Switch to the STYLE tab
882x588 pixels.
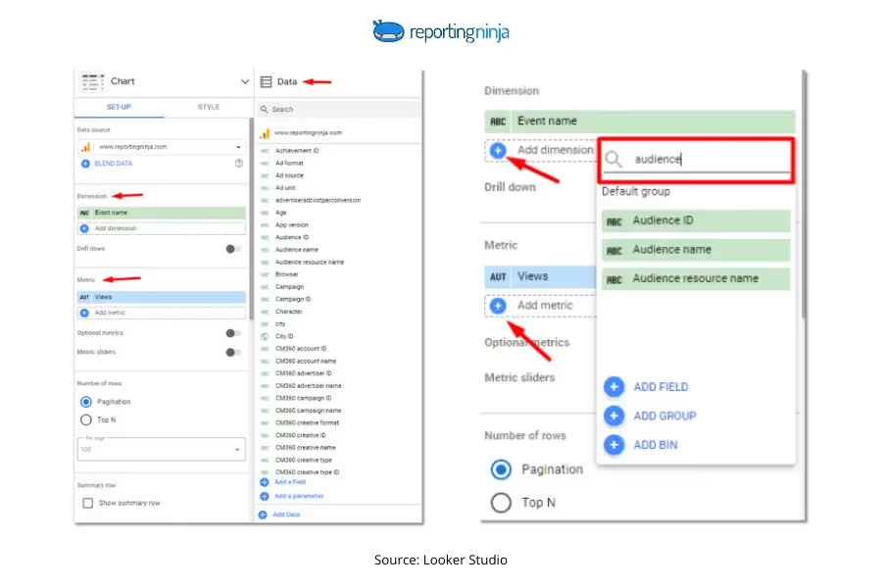208,107
